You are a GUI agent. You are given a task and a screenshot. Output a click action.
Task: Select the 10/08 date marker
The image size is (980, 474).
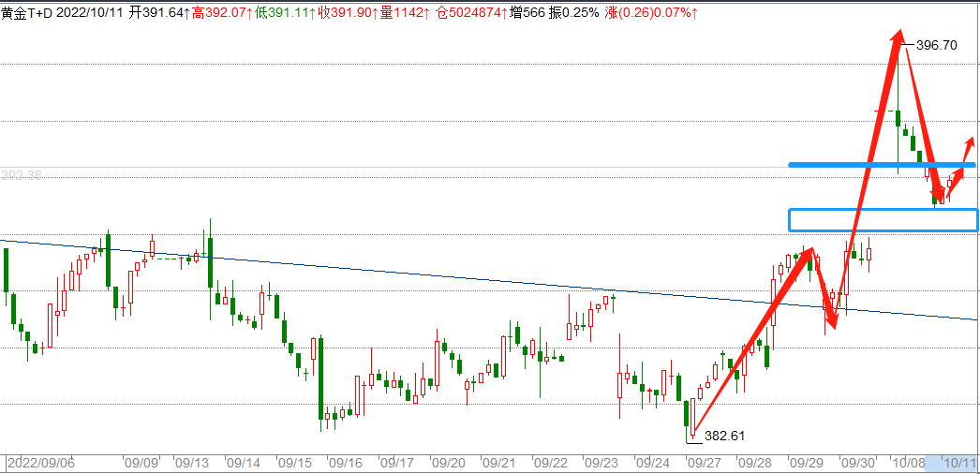pos(909,464)
